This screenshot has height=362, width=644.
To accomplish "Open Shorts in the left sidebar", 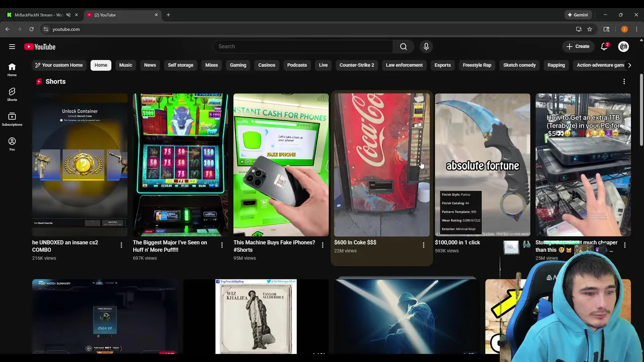I will click(x=12, y=95).
